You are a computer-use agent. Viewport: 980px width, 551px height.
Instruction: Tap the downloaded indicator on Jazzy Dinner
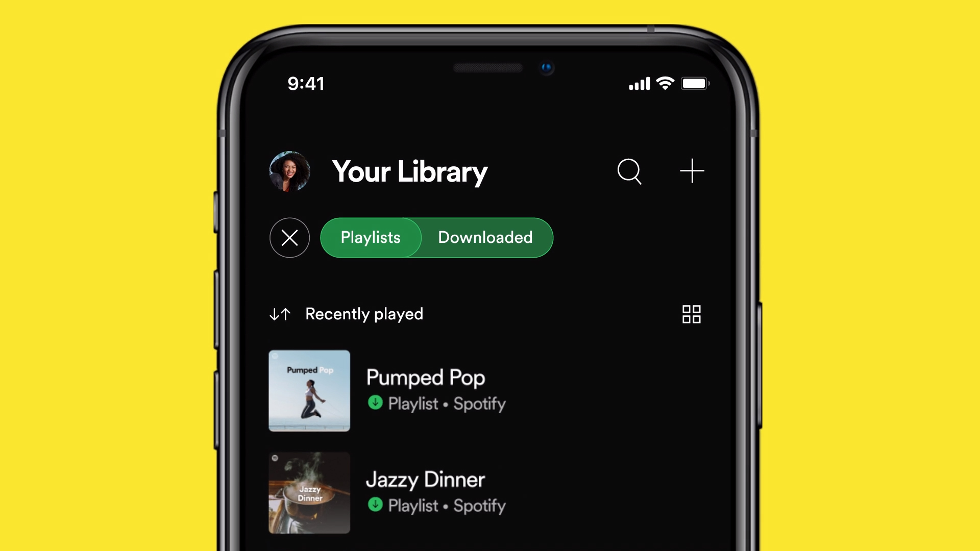(x=374, y=505)
